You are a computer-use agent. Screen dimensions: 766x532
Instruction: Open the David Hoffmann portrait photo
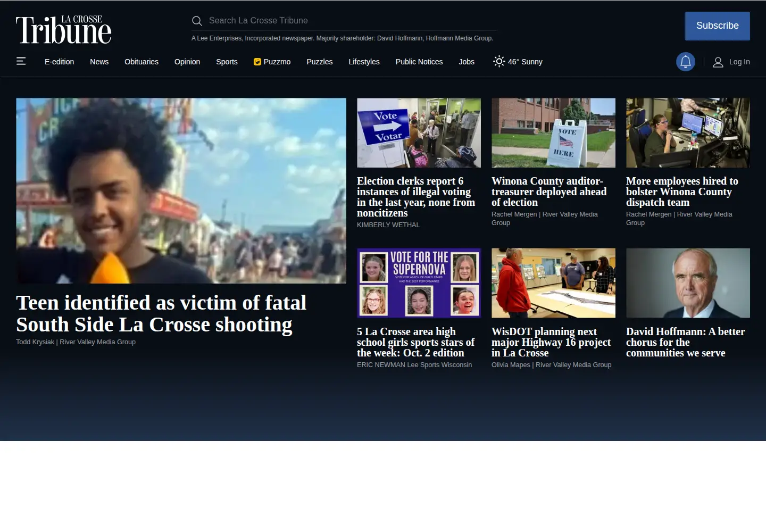pyautogui.click(x=688, y=283)
